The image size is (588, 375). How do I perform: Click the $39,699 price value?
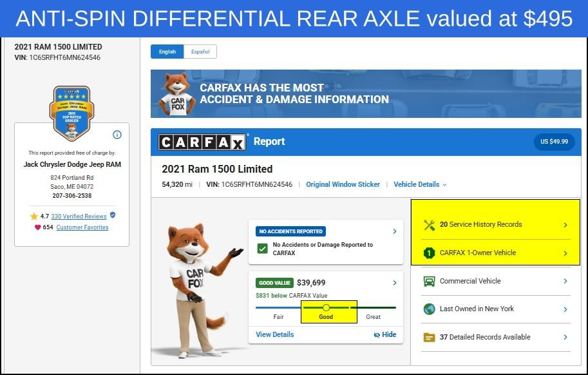pyautogui.click(x=311, y=283)
